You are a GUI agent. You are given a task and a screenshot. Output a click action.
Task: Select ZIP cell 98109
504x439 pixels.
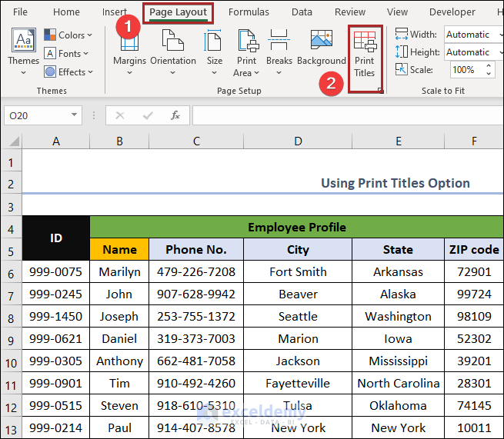474,317
